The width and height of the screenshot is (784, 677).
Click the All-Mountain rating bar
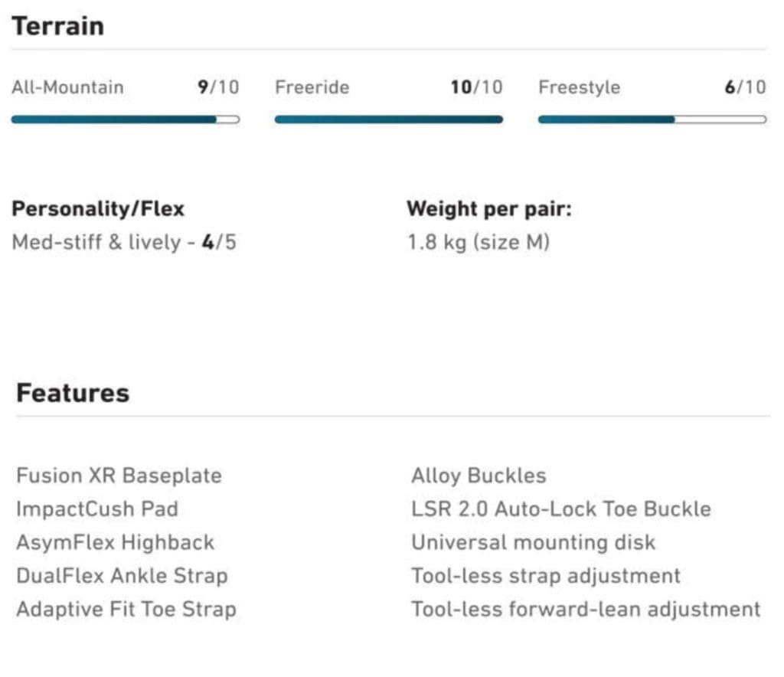pos(125,119)
